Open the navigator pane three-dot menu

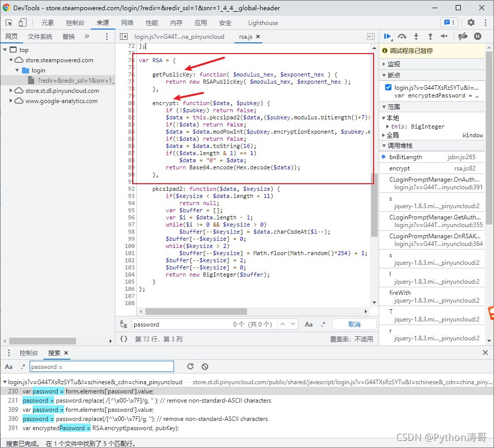107,37
